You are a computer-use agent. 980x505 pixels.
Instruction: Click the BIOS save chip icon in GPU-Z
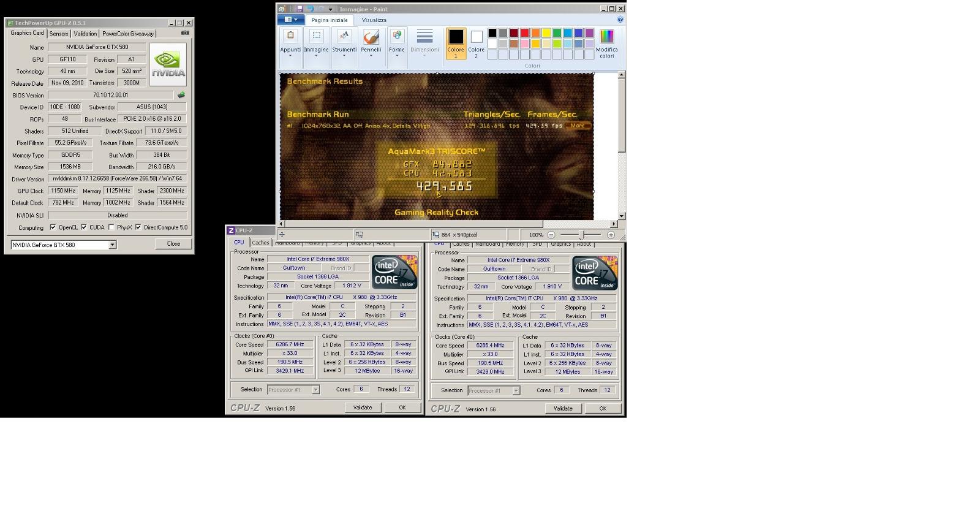tap(181, 95)
